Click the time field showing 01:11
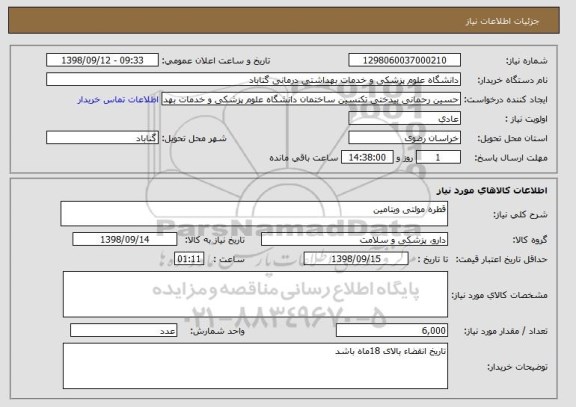Screen dimensions: 576x407 point(189,259)
